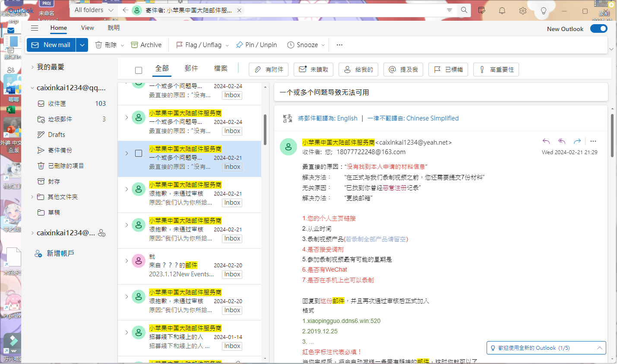The image size is (617, 364).
Task: Go back with search arrow
Action: (x=125, y=10)
